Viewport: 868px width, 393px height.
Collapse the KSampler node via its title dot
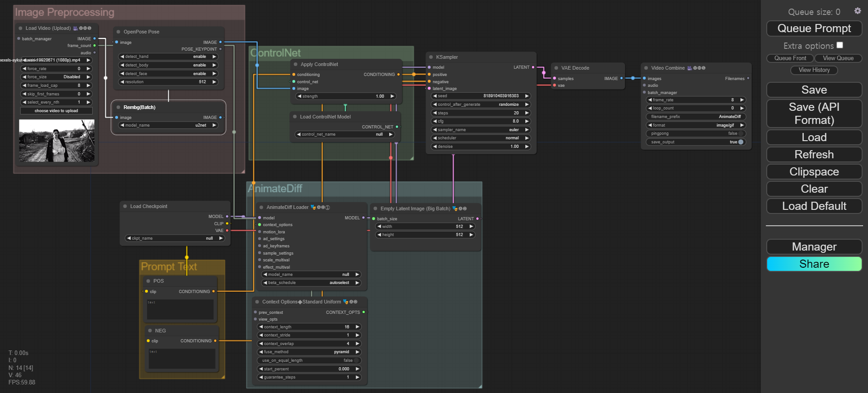point(431,57)
